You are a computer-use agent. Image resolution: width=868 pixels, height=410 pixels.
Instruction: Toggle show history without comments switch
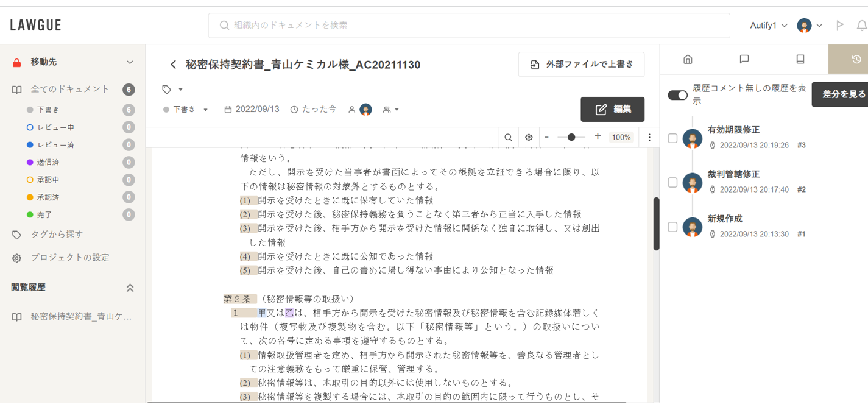[677, 95]
